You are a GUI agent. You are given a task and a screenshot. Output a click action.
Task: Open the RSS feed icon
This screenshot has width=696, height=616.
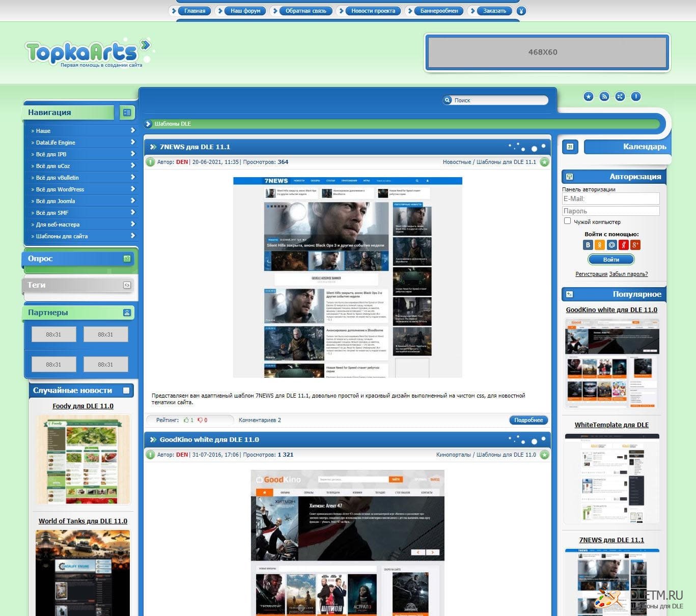click(x=604, y=96)
